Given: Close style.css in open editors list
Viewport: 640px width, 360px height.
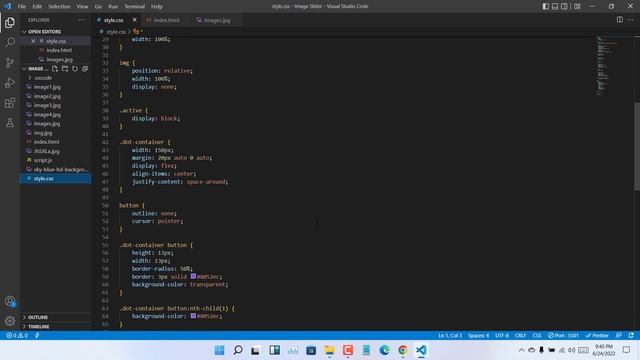Looking at the screenshot, I should (x=33, y=41).
